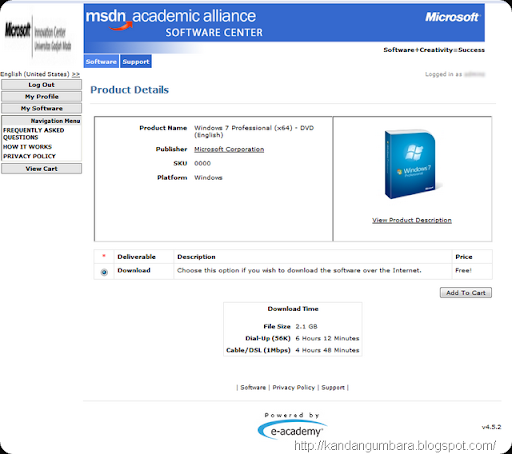Viewport: 512px width, 454px height.
Task: Open the footer Privacy Policy link
Action: pyautogui.click(x=293, y=387)
